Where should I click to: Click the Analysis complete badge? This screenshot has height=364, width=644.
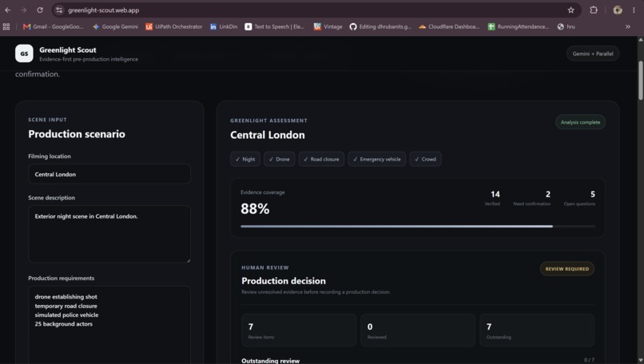pos(580,122)
